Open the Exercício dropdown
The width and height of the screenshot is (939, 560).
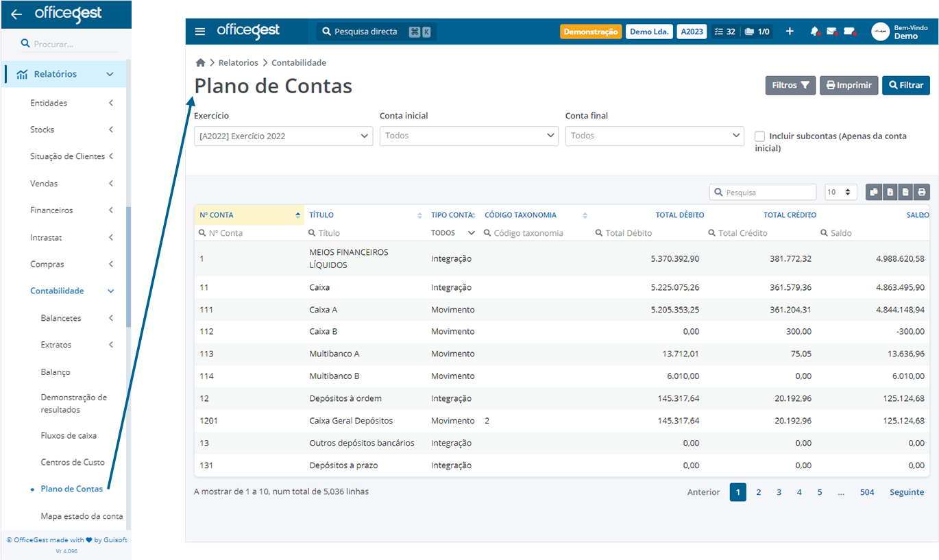[283, 136]
